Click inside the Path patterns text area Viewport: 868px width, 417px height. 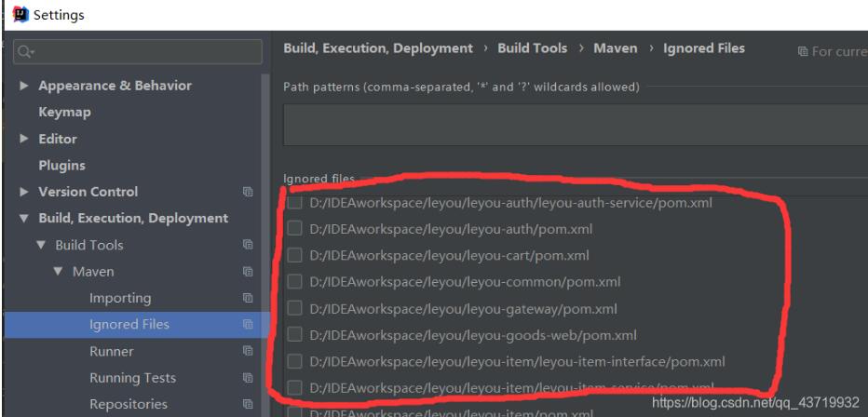576,125
